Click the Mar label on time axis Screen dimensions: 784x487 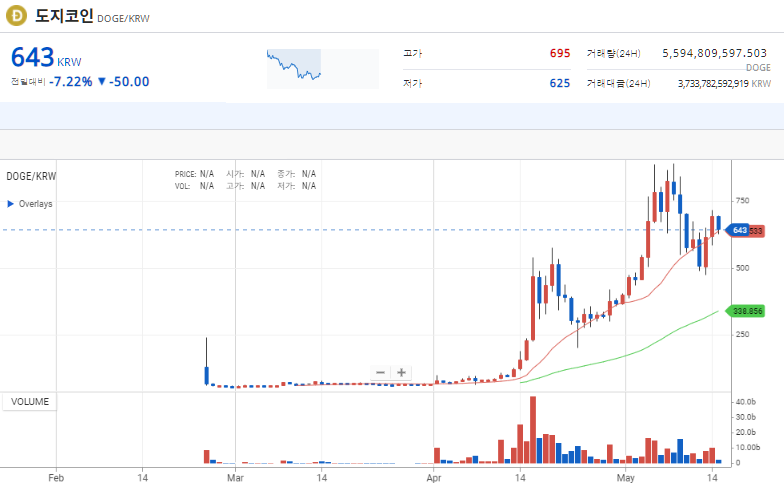point(236,478)
